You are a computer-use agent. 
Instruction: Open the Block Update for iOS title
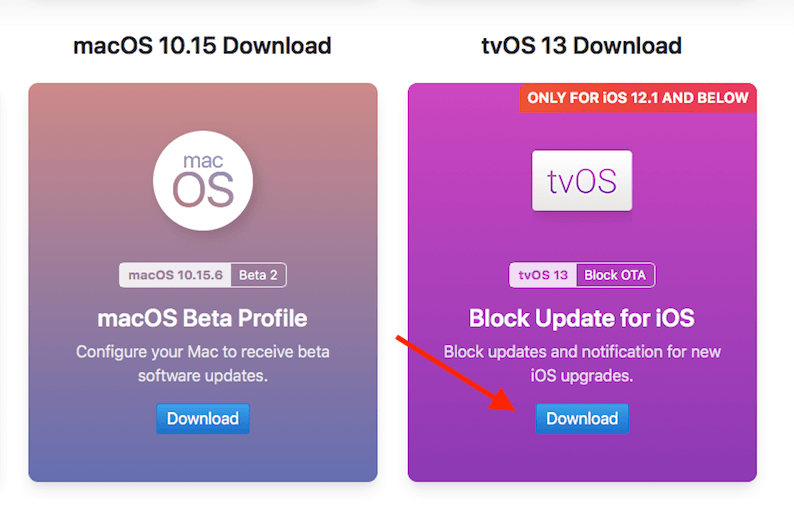click(x=582, y=319)
